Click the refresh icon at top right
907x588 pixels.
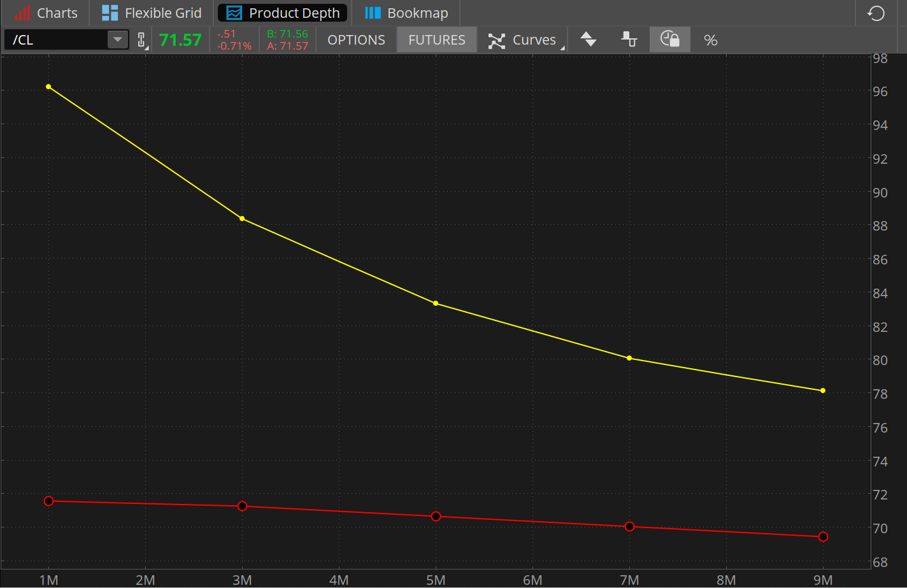tap(876, 13)
